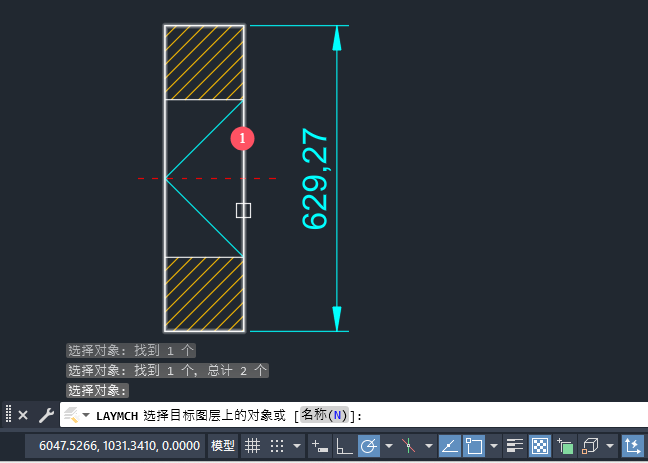Close the command line with the X icon
The image size is (648, 463).
click(x=23, y=415)
